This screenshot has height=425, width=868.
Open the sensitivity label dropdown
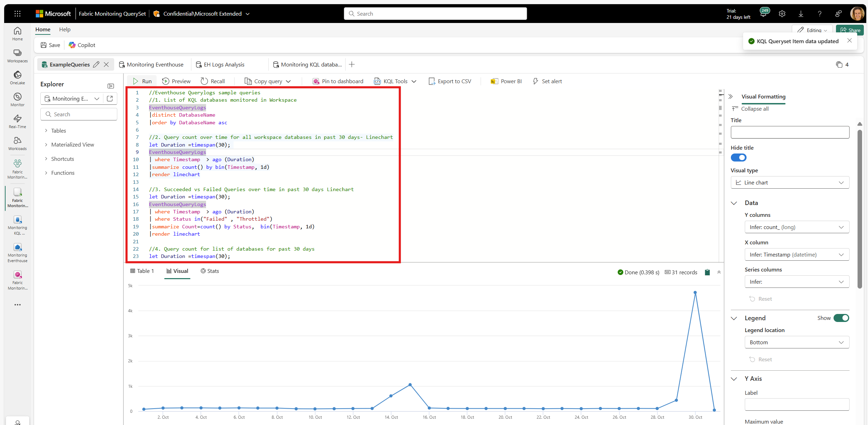tap(248, 14)
